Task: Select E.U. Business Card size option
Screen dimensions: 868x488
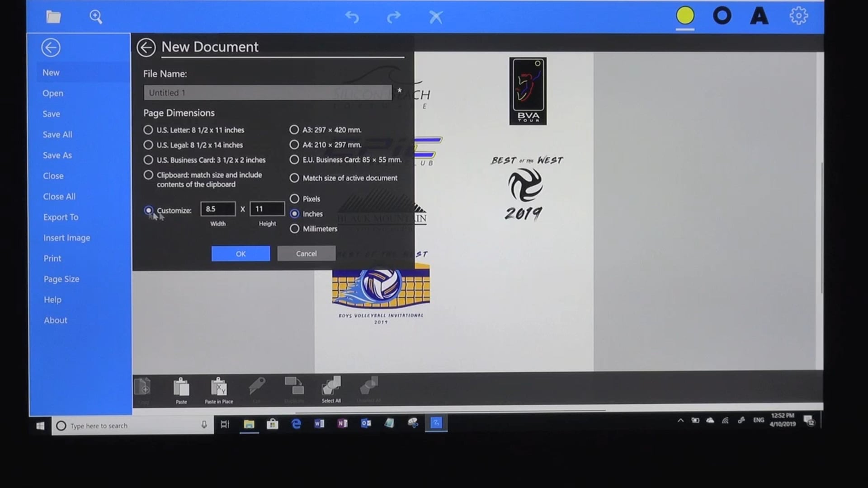Action: click(x=294, y=160)
